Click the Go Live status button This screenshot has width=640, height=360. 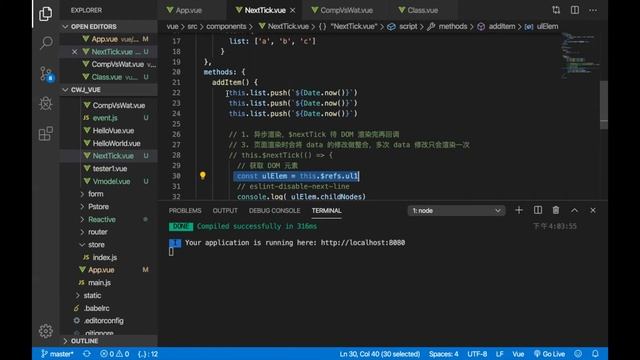click(549, 354)
